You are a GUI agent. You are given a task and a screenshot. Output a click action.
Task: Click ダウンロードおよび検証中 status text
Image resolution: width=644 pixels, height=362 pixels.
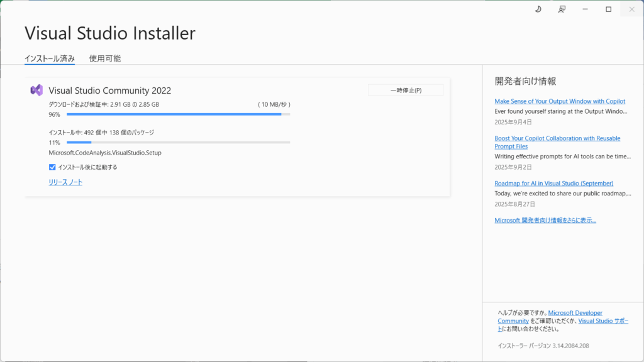[104, 104]
